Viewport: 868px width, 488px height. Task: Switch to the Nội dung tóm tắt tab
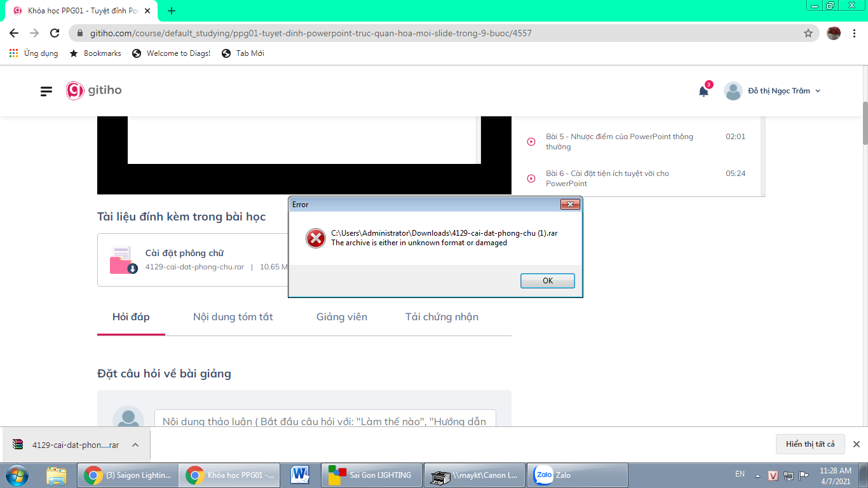(x=233, y=316)
